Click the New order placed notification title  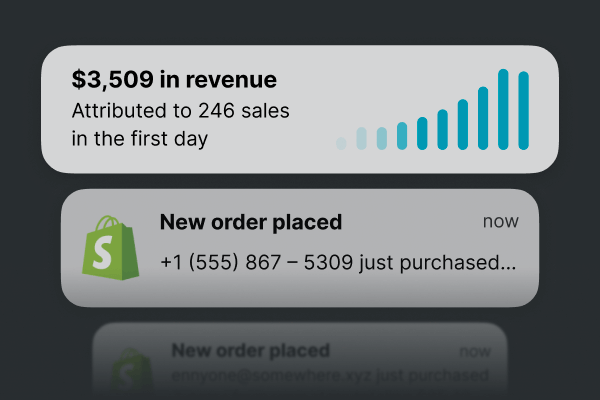(251, 222)
